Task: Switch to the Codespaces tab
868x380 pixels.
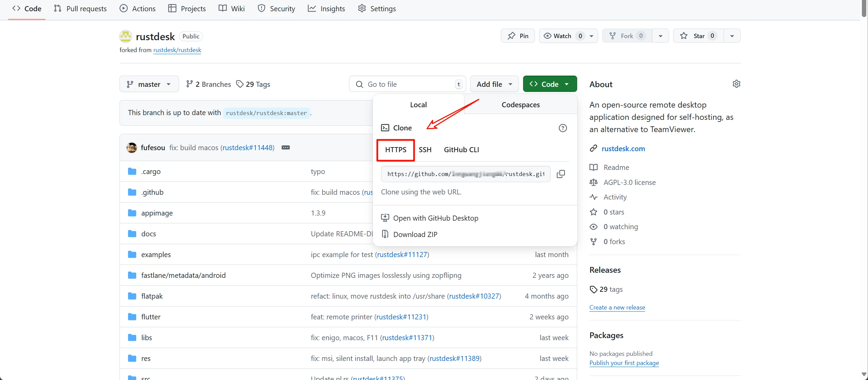Action: [x=520, y=105]
